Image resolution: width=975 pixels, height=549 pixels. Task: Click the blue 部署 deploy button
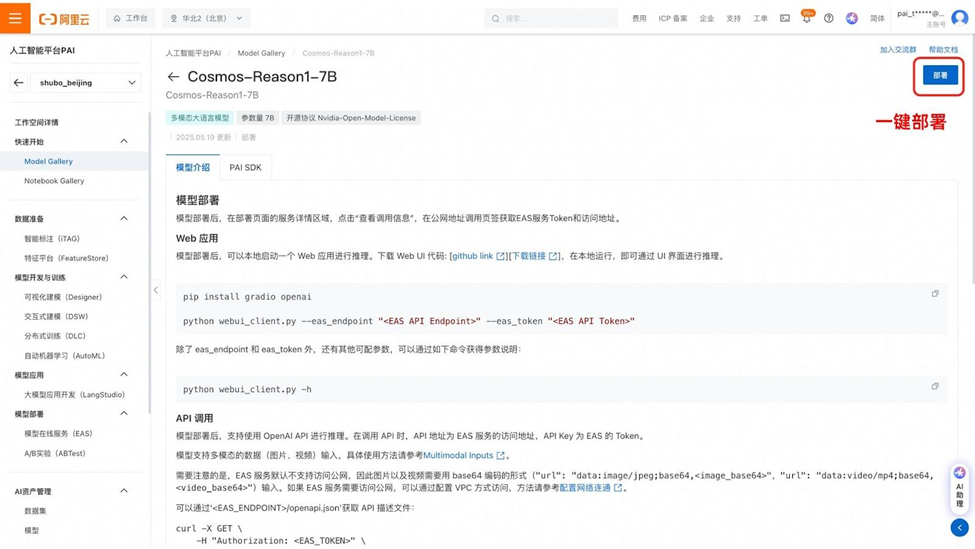coord(940,75)
